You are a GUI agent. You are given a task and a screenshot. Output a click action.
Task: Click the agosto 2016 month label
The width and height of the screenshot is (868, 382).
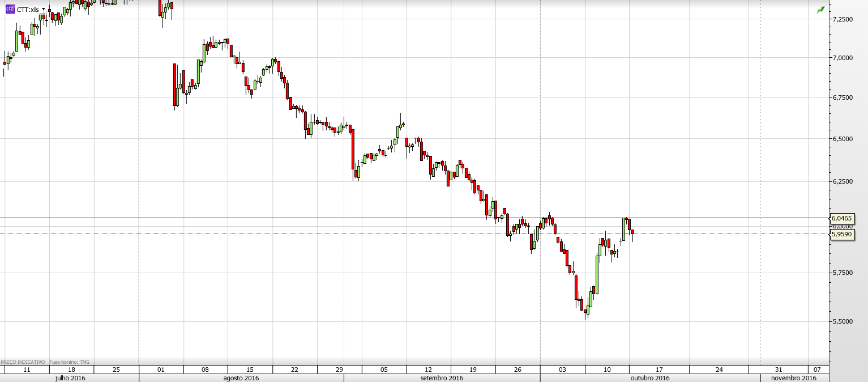pyautogui.click(x=241, y=377)
